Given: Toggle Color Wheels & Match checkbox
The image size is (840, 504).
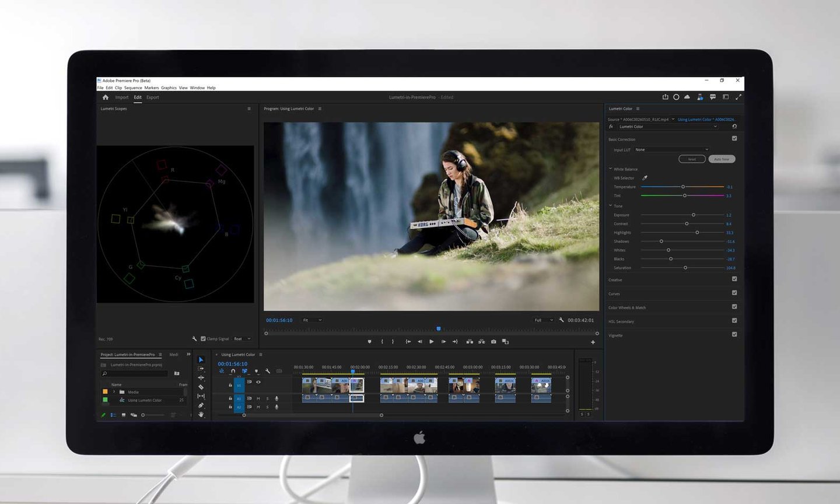Looking at the screenshot, I should coord(734,307).
